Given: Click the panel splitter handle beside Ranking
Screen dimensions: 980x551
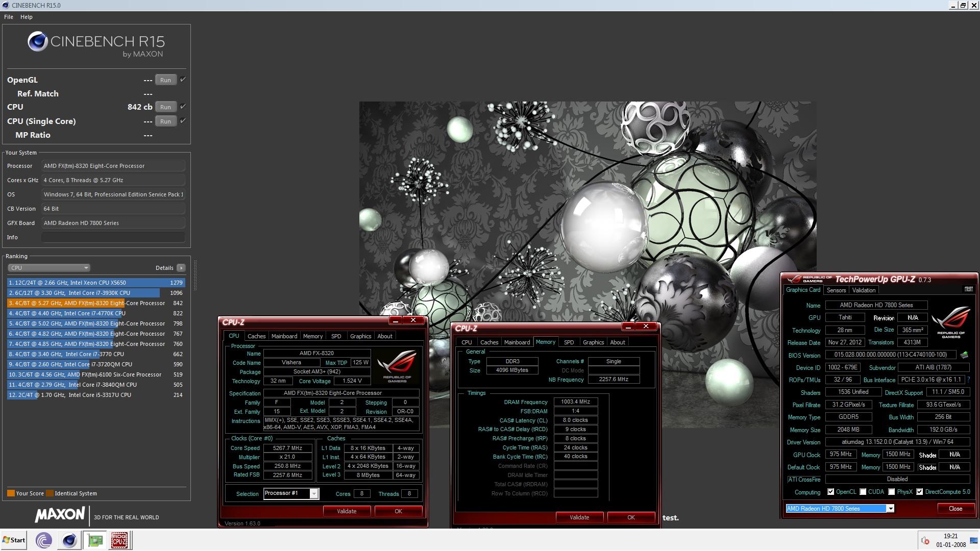Looking at the screenshot, I should [194, 275].
